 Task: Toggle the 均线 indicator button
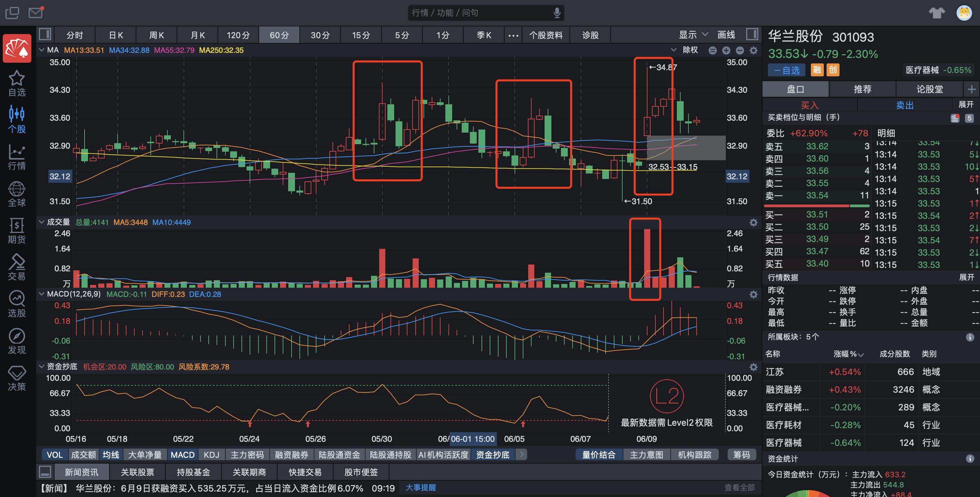pyautogui.click(x=111, y=455)
